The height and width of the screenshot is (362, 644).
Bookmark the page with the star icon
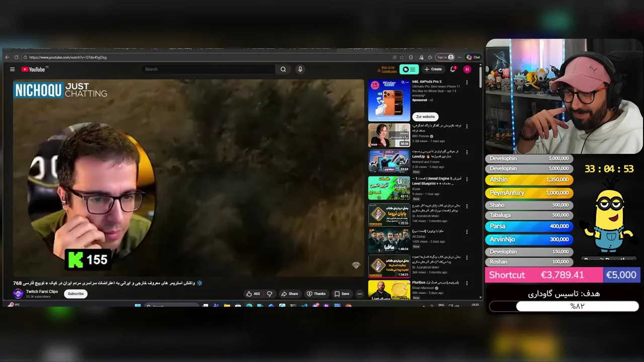(x=401, y=57)
